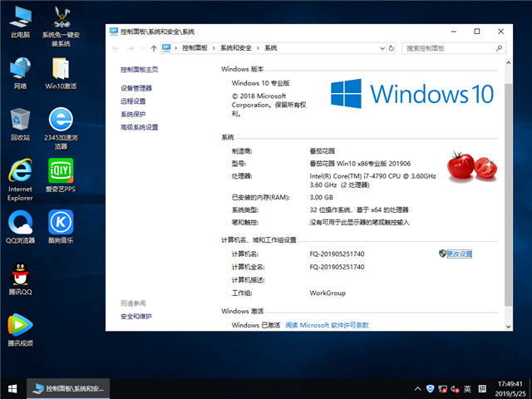Select the 3.00 GB RAM value

pos(322,198)
